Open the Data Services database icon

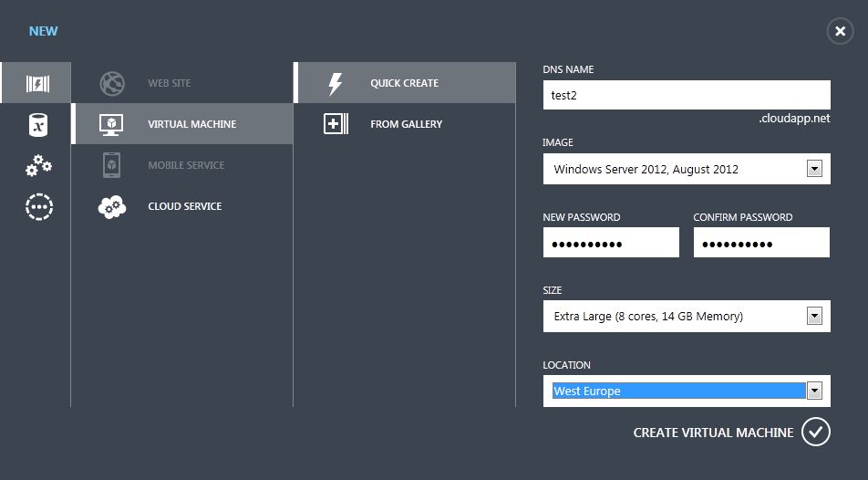pyautogui.click(x=37, y=125)
